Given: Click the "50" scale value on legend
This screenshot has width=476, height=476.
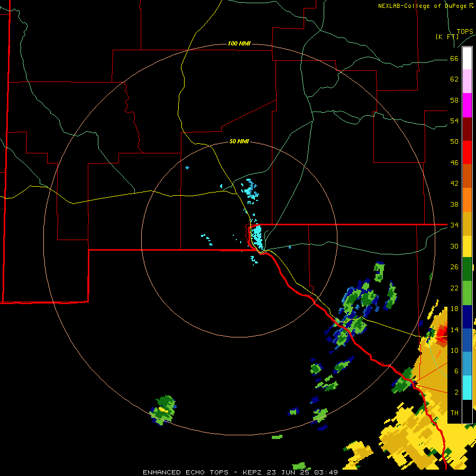Looking at the screenshot, I should 454,142.
